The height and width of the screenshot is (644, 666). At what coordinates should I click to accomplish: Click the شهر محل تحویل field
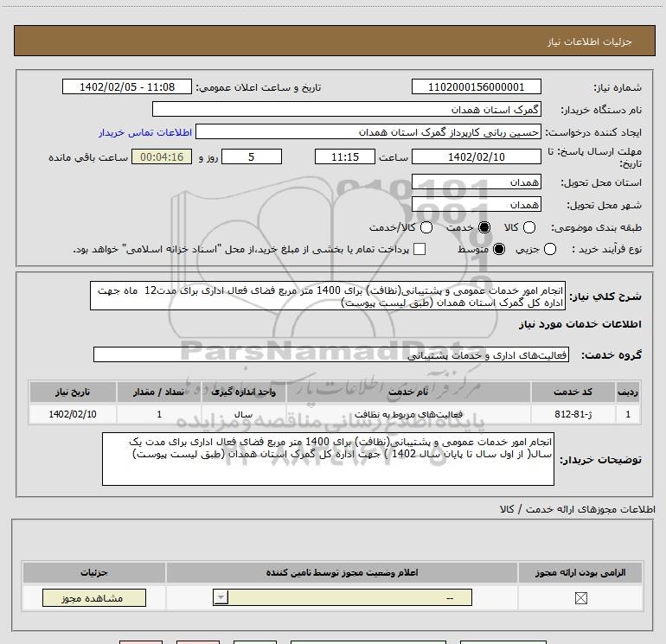[476, 204]
